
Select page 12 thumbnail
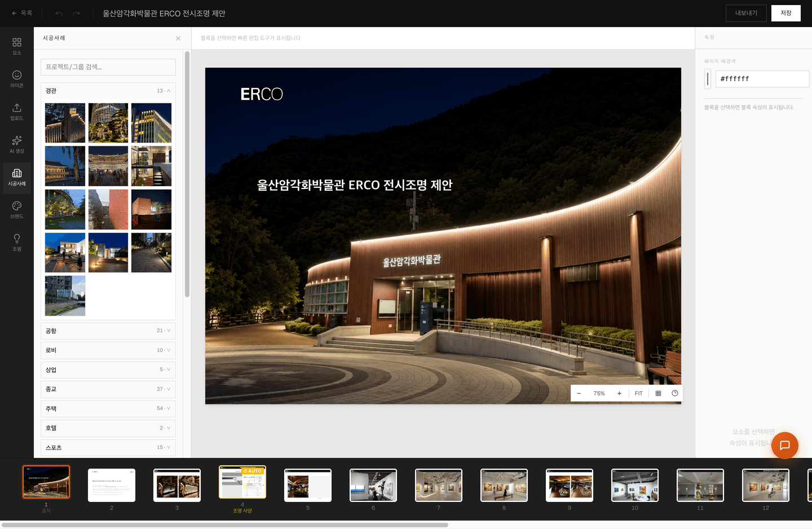point(766,485)
